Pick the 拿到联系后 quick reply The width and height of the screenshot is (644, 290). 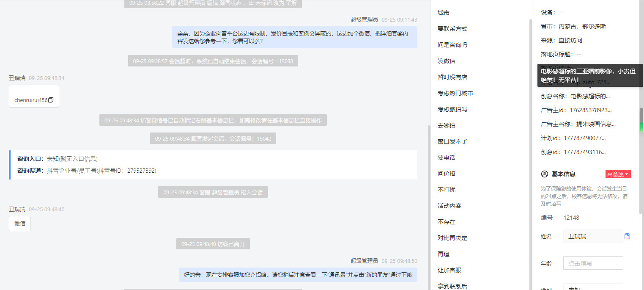coord(452,286)
